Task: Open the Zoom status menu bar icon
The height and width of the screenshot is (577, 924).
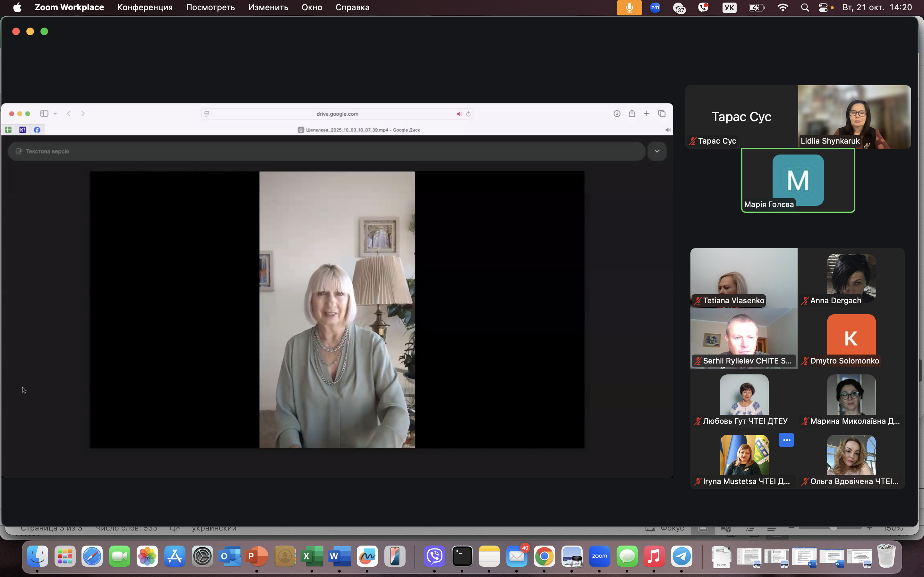Action: (655, 8)
